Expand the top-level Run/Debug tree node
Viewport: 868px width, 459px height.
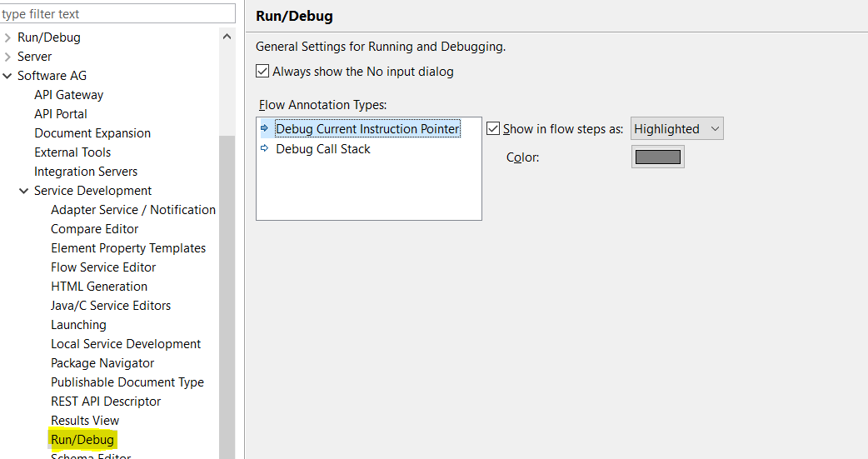click(x=7, y=37)
